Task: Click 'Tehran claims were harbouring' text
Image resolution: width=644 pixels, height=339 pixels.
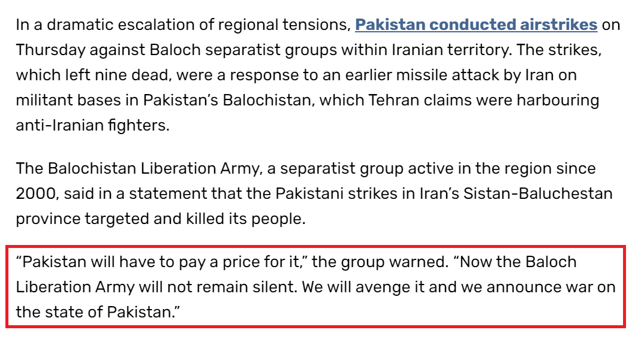Action: (483, 100)
